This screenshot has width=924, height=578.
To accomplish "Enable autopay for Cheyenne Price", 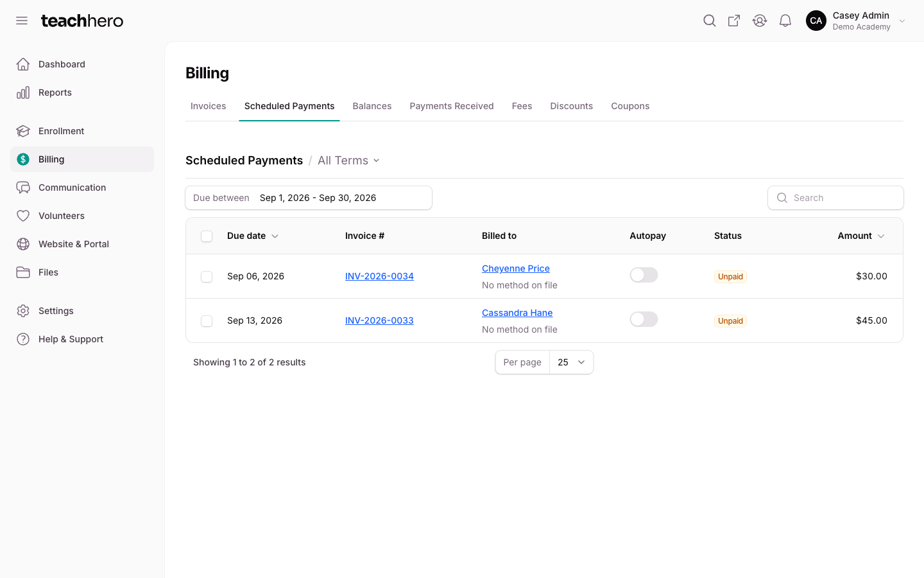I will pyautogui.click(x=644, y=275).
